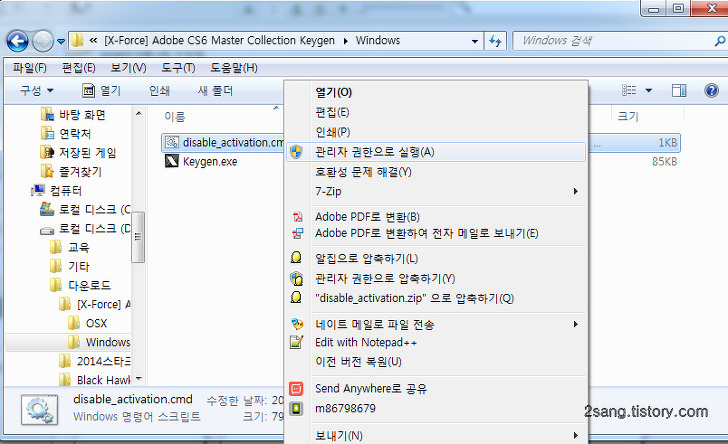This screenshot has width=728, height=444.
Task: Open the 다운로드 folder in tree
Action: 89,285
